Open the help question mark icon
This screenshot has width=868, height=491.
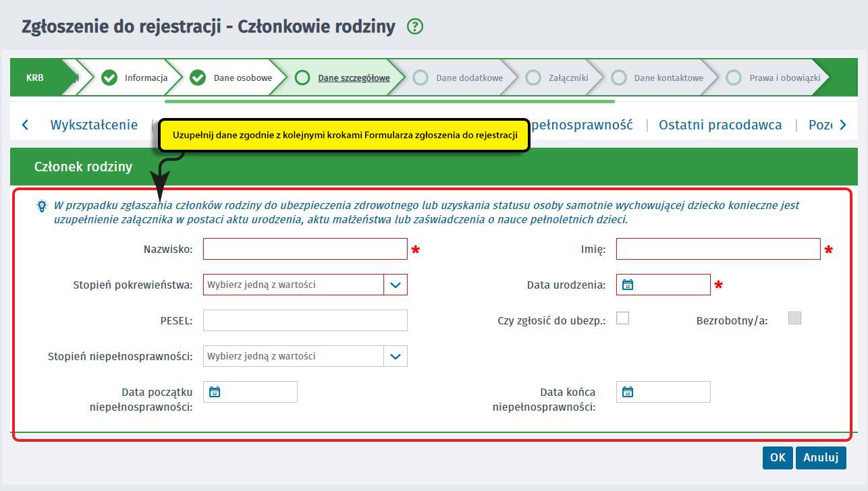[x=415, y=27]
